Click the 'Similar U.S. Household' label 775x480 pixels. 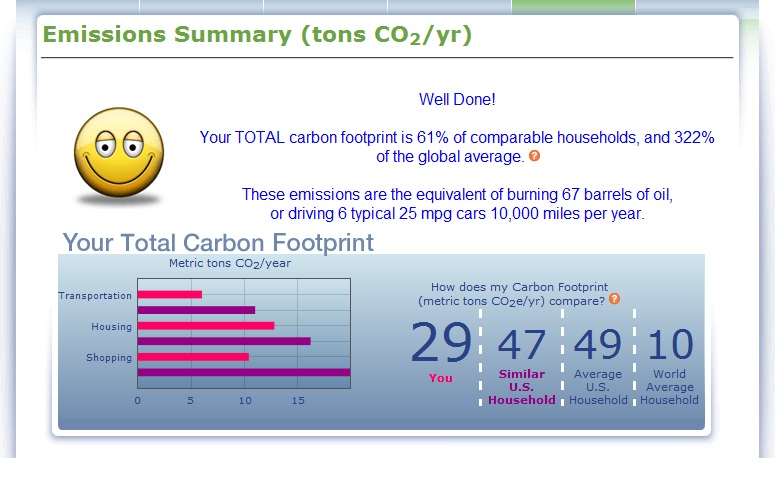[x=521, y=387]
